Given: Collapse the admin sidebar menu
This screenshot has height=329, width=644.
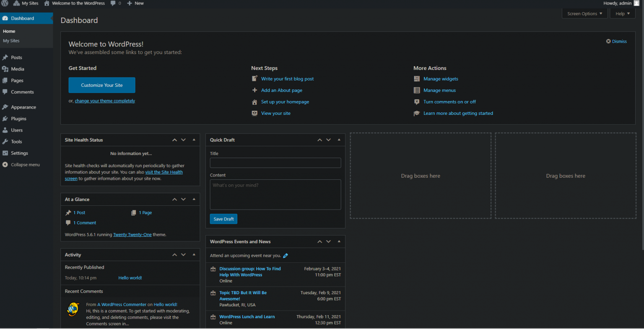Looking at the screenshot, I should (21, 165).
